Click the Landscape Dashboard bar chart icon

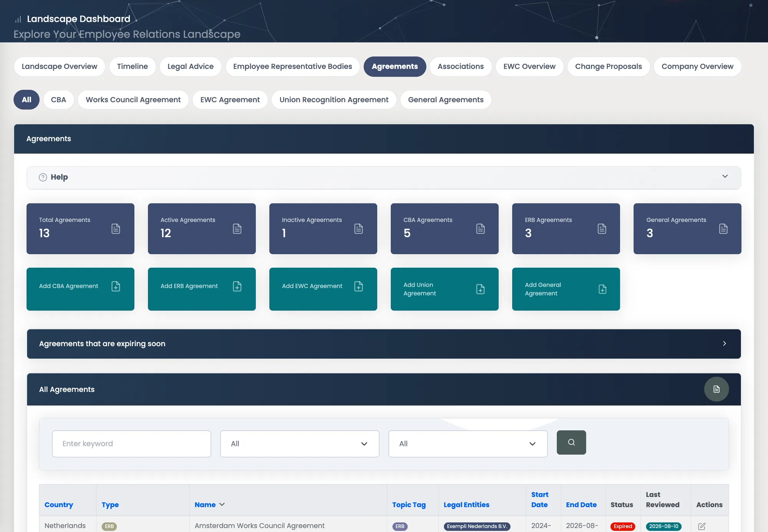(18, 19)
